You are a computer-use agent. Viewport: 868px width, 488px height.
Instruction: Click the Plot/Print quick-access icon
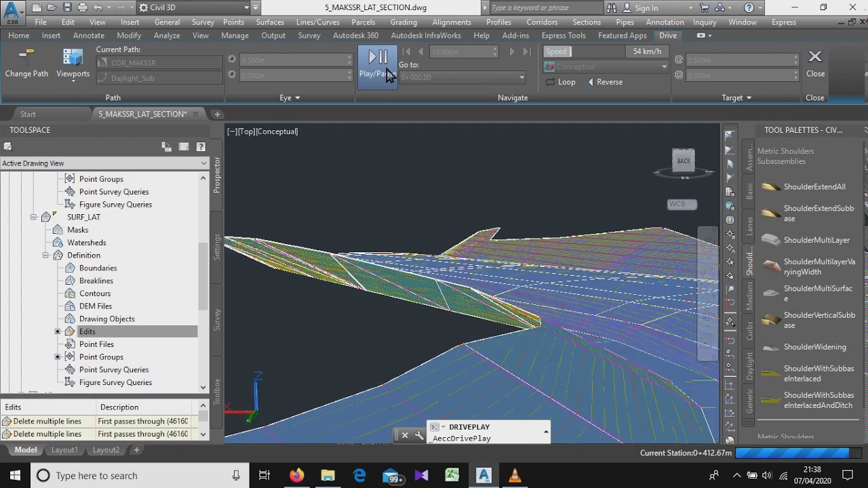coord(82,7)
